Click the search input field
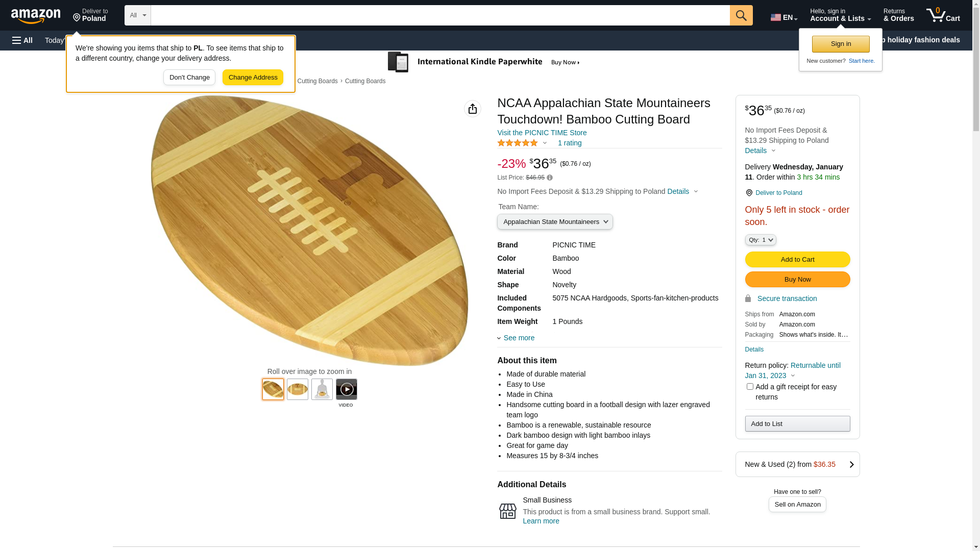This screenshot has height=551, width=980. click(x=440, y=15)
